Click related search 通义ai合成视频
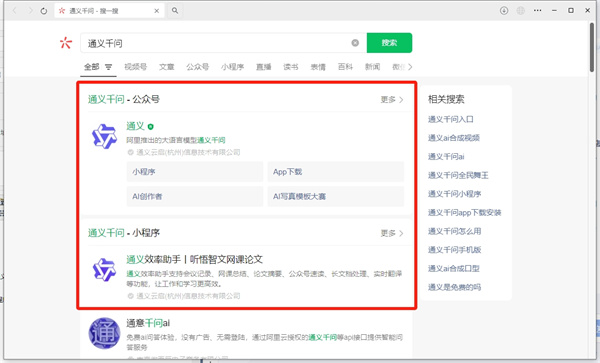This screenshot has height=363, width=600. tap(453, 138)
